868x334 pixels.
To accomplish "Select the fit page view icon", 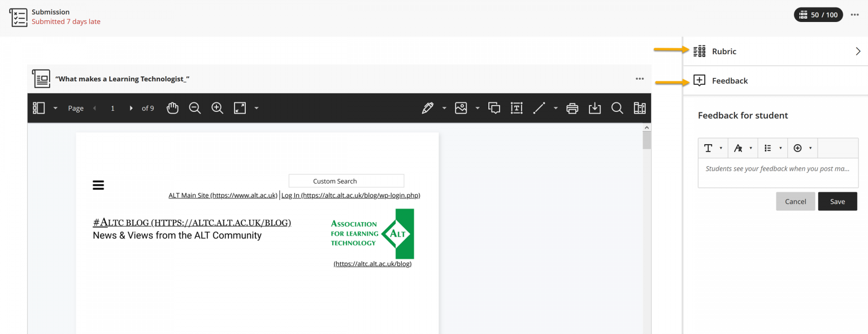I will click(x=240, y=108).
